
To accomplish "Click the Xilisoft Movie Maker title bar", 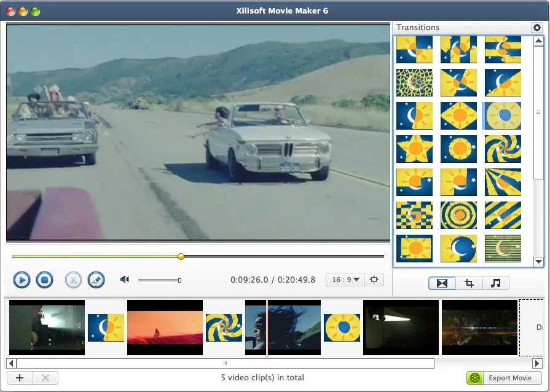I will 282,10.
